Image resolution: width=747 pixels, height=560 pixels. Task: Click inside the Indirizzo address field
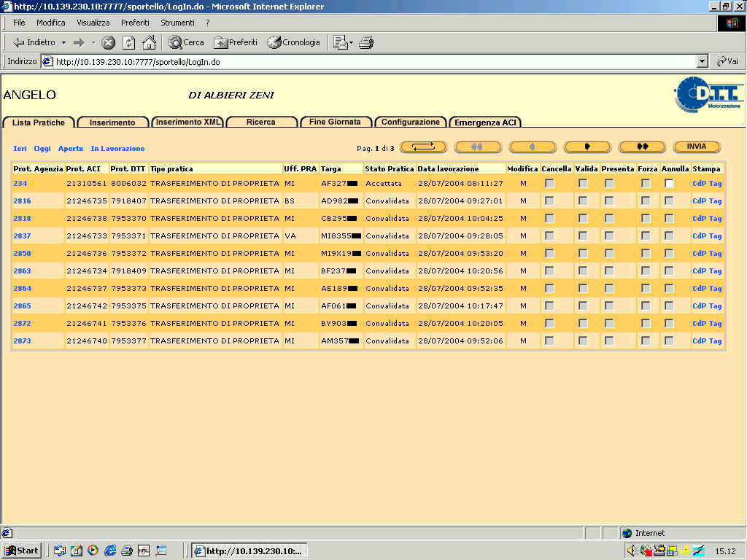[x=374, y=61]
